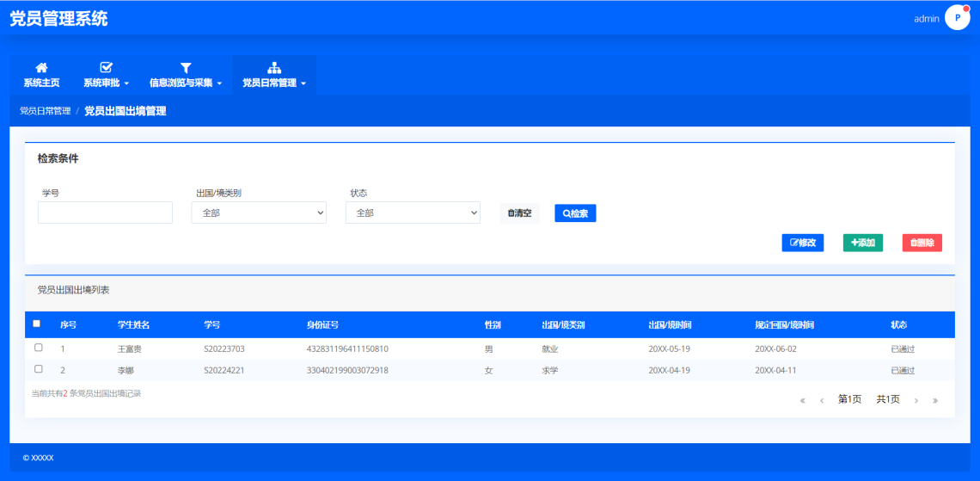The width and height of the screenshot is (980, 481).
Task: Go to last page double-arrow icon
Action: coord(935,400)
